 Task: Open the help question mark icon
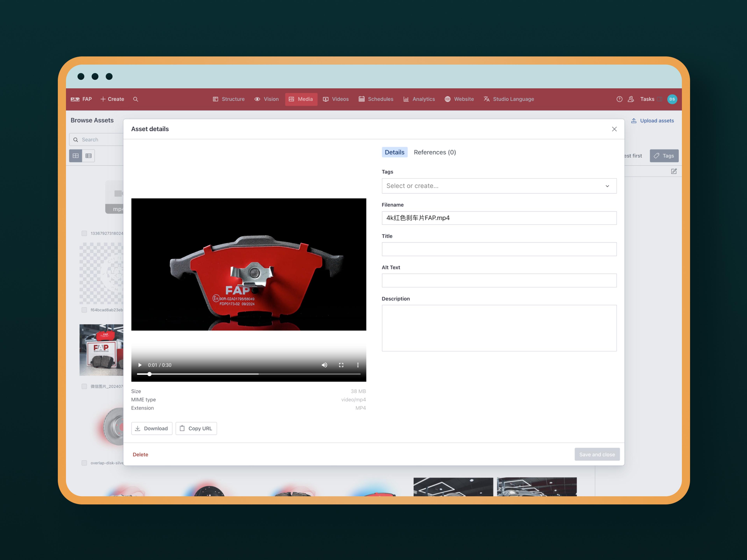click(x=619, y=99)
